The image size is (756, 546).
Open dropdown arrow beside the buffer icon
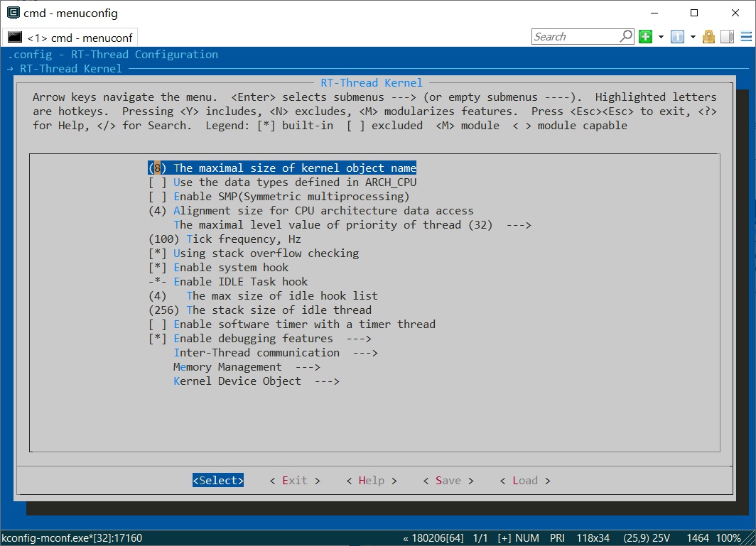coord(693,36)
